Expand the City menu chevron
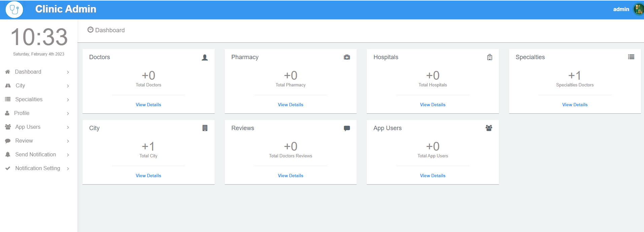Viewport: 644px width, 232px height. coord(68,86)
